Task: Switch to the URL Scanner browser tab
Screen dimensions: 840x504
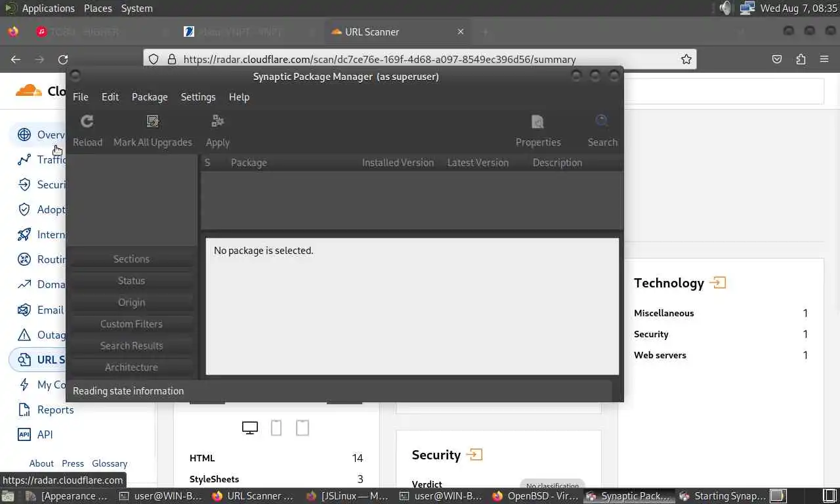Action: pos(397,31)
